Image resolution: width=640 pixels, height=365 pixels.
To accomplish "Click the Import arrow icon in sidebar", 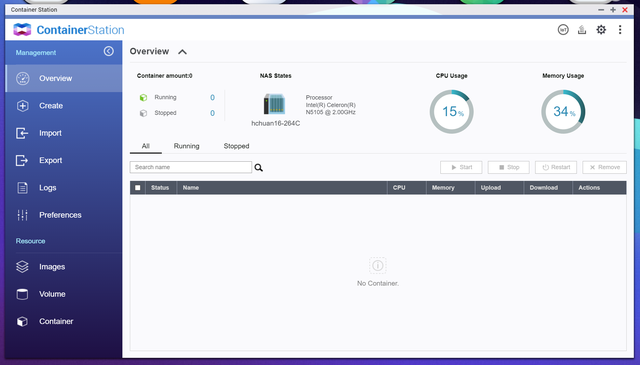I will pyautogui.click(x=22, y=133).
